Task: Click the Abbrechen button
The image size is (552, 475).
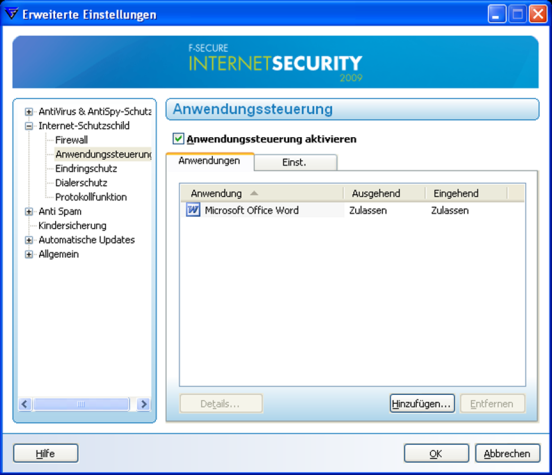Action: [507, 453]
